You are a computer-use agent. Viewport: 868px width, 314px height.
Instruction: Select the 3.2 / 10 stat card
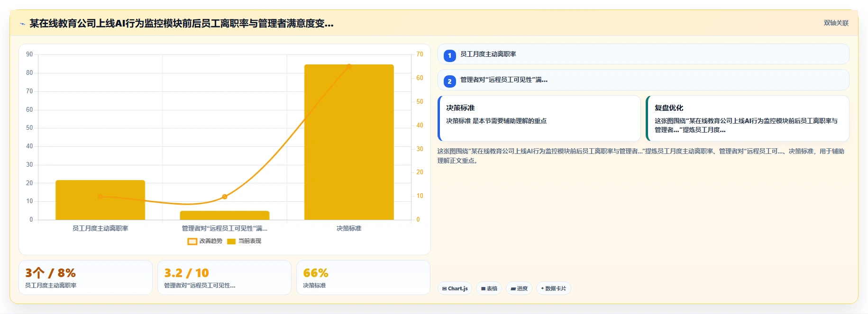(224, 278)
